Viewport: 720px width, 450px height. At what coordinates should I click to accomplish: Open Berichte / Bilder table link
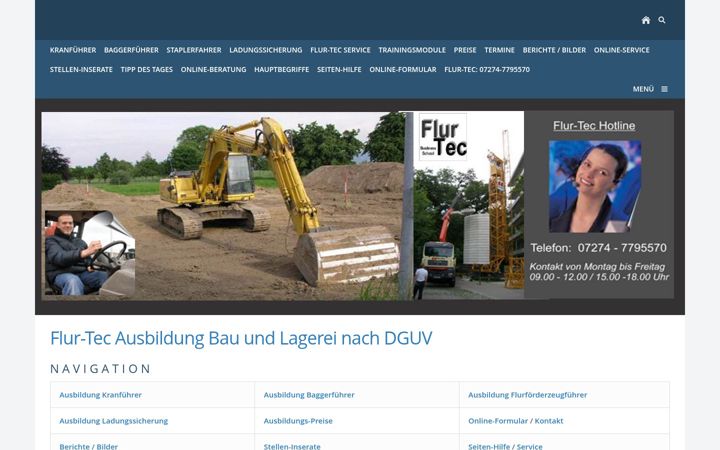click(x=89, y=446)
